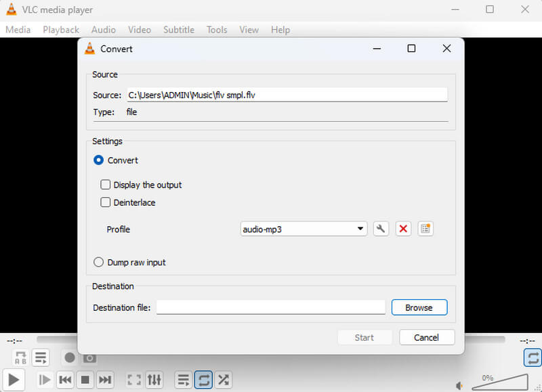542x392 pixels.
Task: Click Browse for destination file
Action: point(419,307)
